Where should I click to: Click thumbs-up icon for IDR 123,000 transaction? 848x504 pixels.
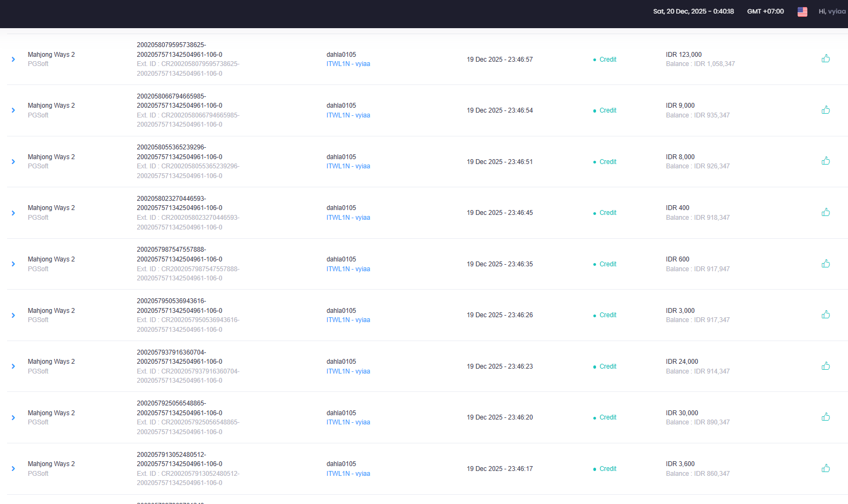pyautogui.click(x=825, y=58)
